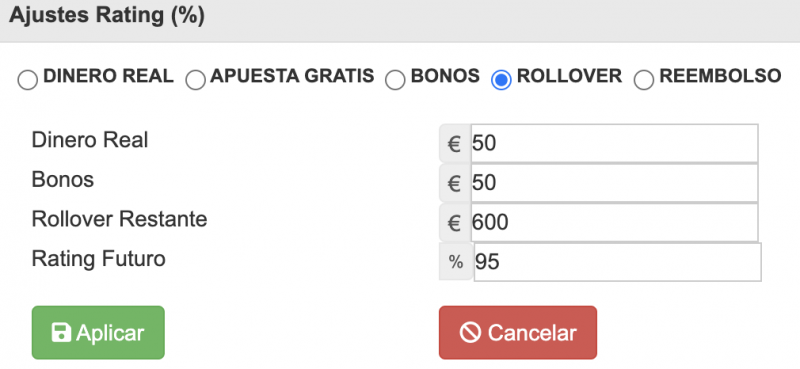Click the euro symbol beside Bonos
The height and width of the screenshot is (369, 800).
[455, 183]
